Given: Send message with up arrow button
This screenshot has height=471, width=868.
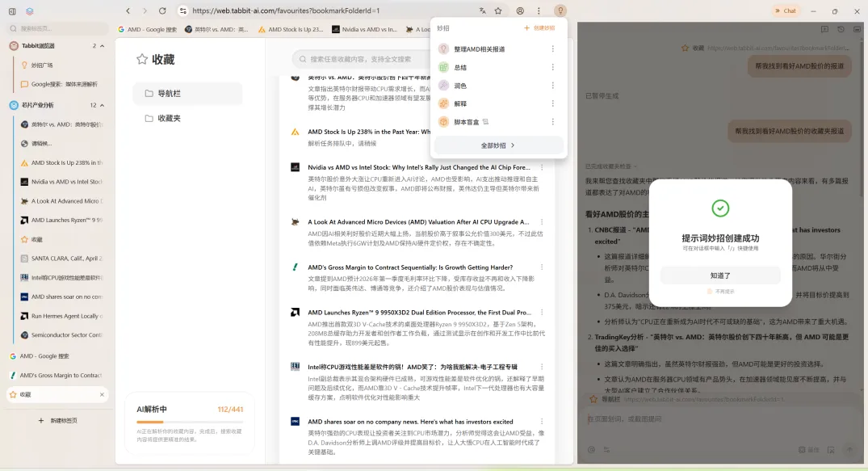Looking at the screenshot, I should point(849,450).
